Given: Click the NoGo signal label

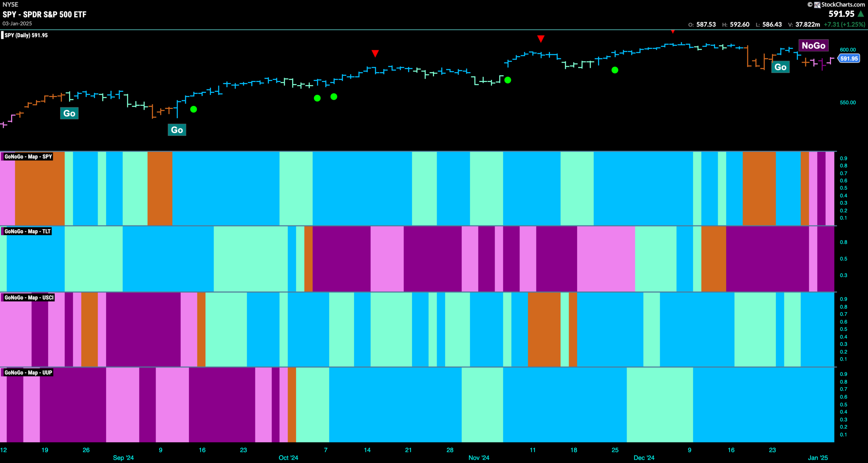Looking at the screenshot, I should tap(813, 45).
